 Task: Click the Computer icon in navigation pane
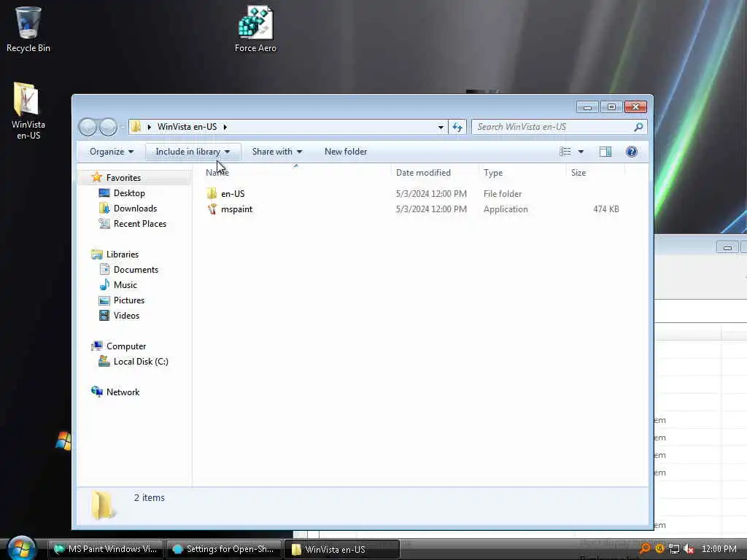pos(97,346)
